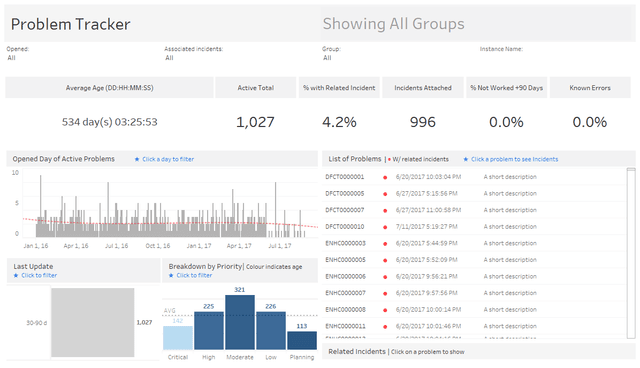Click the Showing All Groups title
Image resolution: width=640 pixels, height=368 pixels.
coord(393,24)
